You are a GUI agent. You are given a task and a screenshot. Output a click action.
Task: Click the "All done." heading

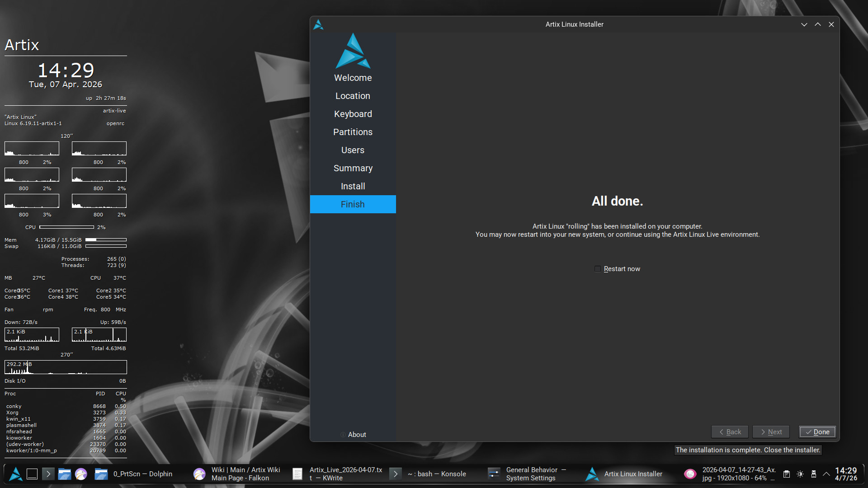pyautogui.click(x=618, y=201)
